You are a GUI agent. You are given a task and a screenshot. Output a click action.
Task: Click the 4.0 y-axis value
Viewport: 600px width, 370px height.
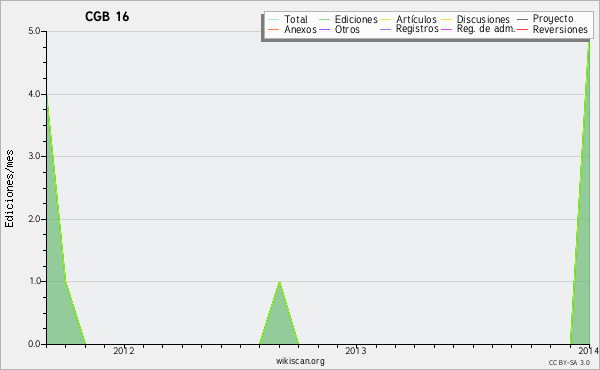(x=34, y=94)
